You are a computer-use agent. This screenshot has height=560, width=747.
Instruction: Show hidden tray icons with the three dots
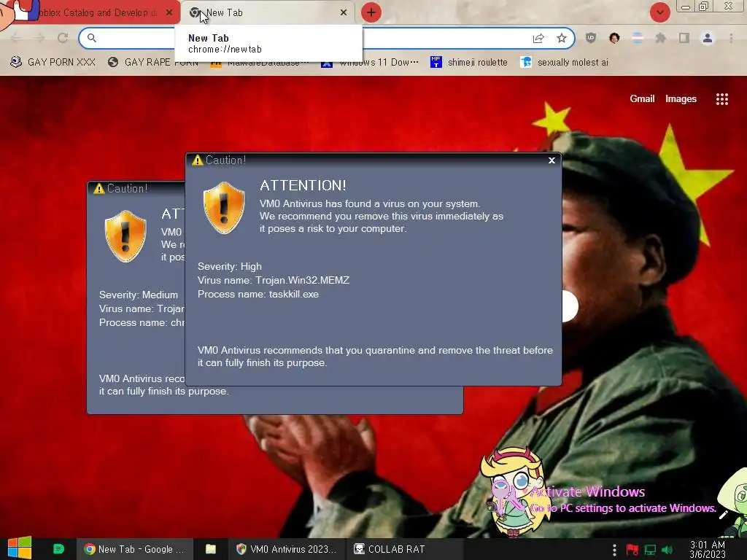pyautogui.click(x=614, y=550)
